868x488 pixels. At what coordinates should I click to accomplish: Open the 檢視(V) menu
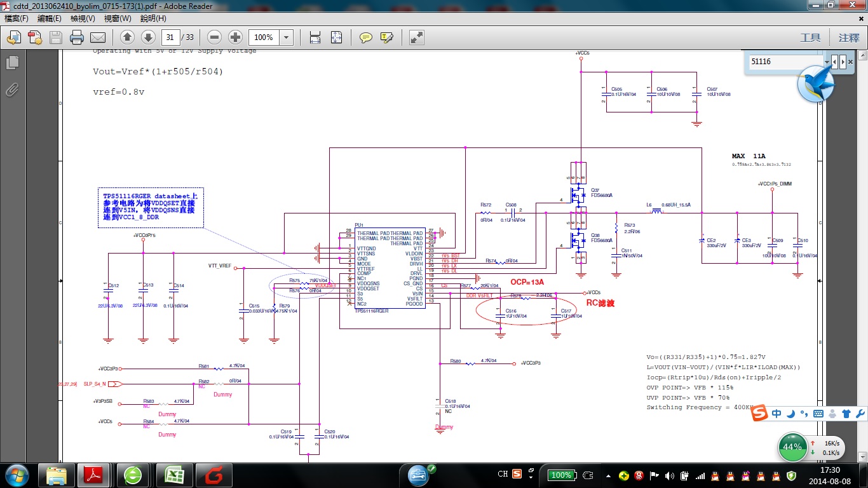(83, 18)
